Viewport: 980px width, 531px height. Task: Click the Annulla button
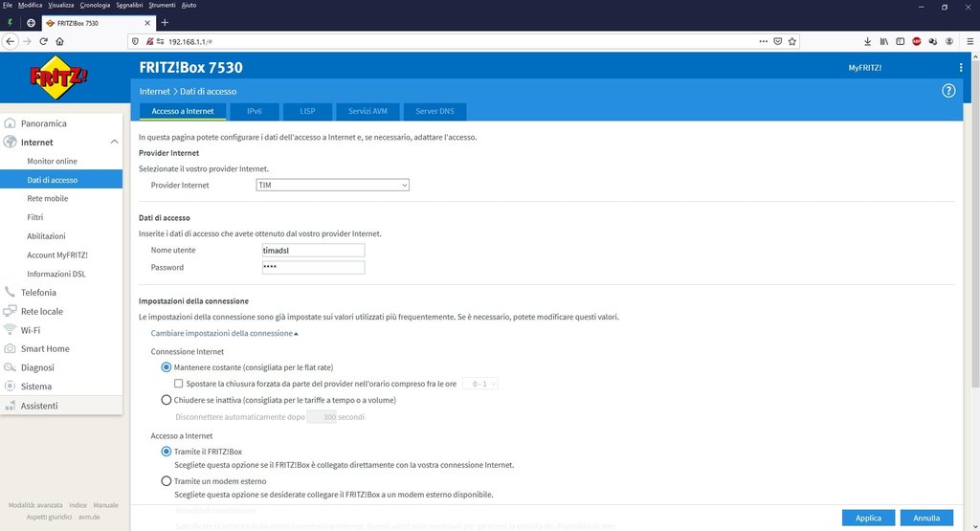tap(926, 518)
